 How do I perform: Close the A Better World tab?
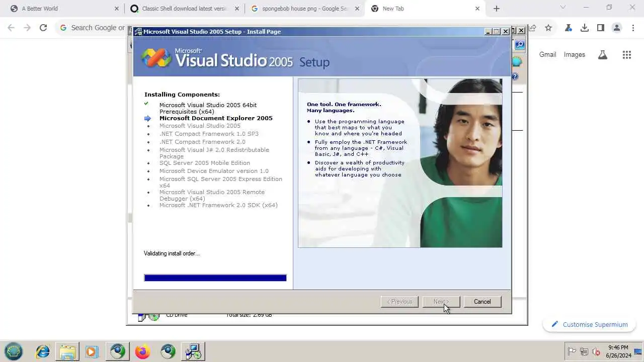[117, 9]
